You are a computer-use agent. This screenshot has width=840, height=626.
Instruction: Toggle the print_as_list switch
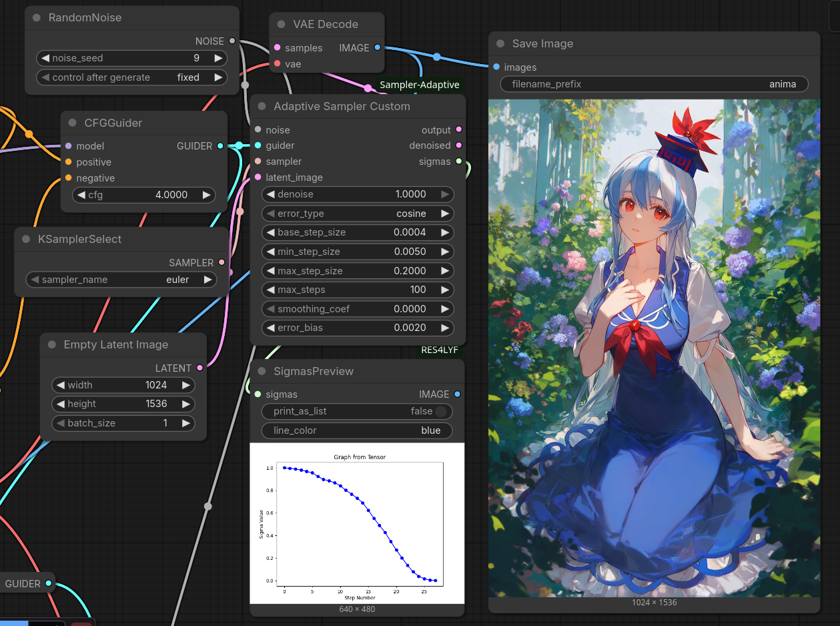[440, 411]
